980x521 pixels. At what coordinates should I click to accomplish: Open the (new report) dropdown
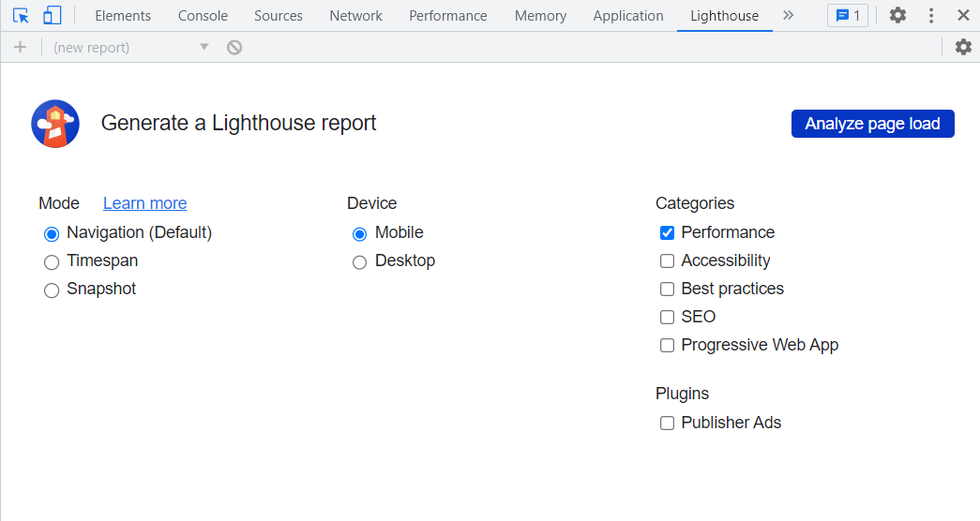(131, 47)
